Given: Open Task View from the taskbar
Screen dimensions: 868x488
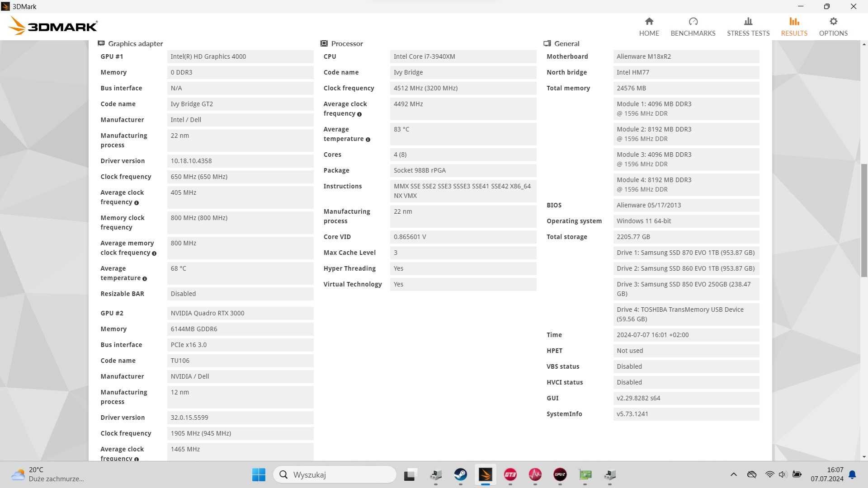Looking at the screenshot, I should (410, 474).
